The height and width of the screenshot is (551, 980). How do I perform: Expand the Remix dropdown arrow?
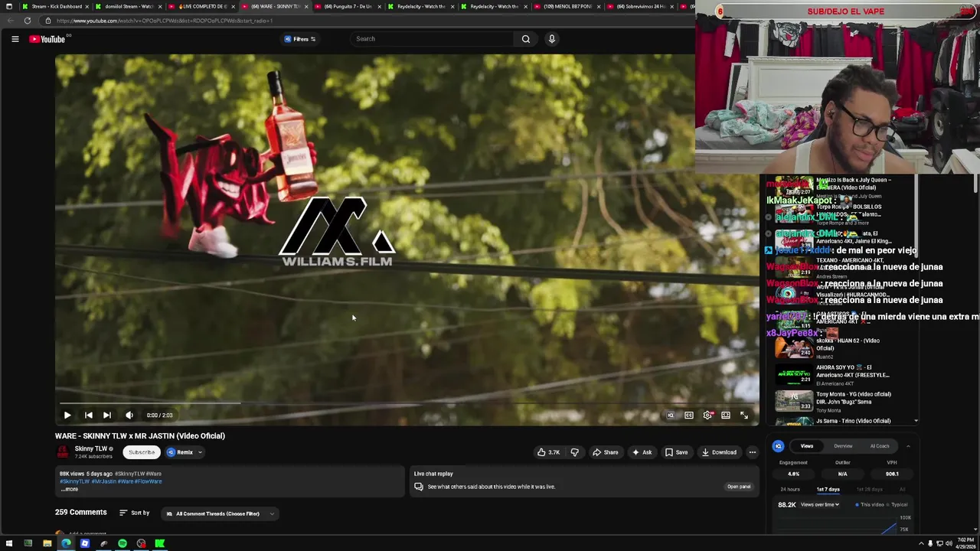(201, 452)
